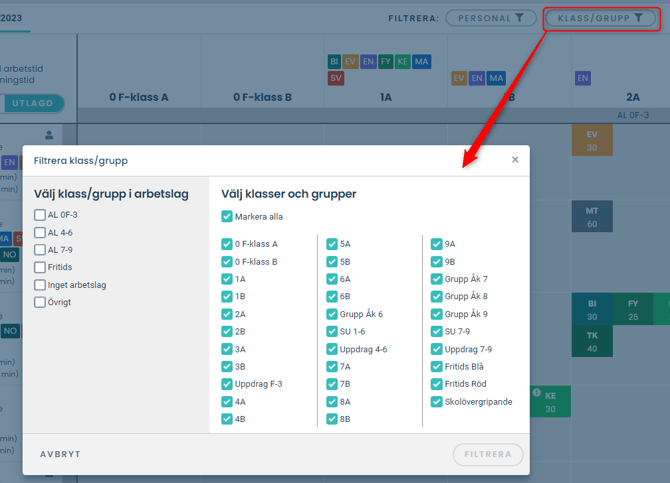Viewport: 670px width, 483px height.
Task: Click the MT 60 lesson block
Action: tap(592, 217)
